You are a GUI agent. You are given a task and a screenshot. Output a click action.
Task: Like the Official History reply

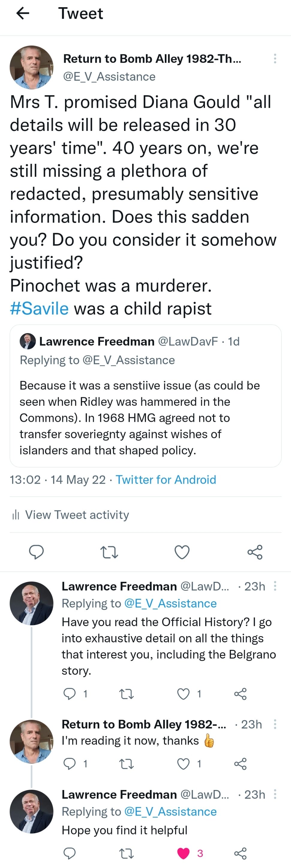pos(183,694)
